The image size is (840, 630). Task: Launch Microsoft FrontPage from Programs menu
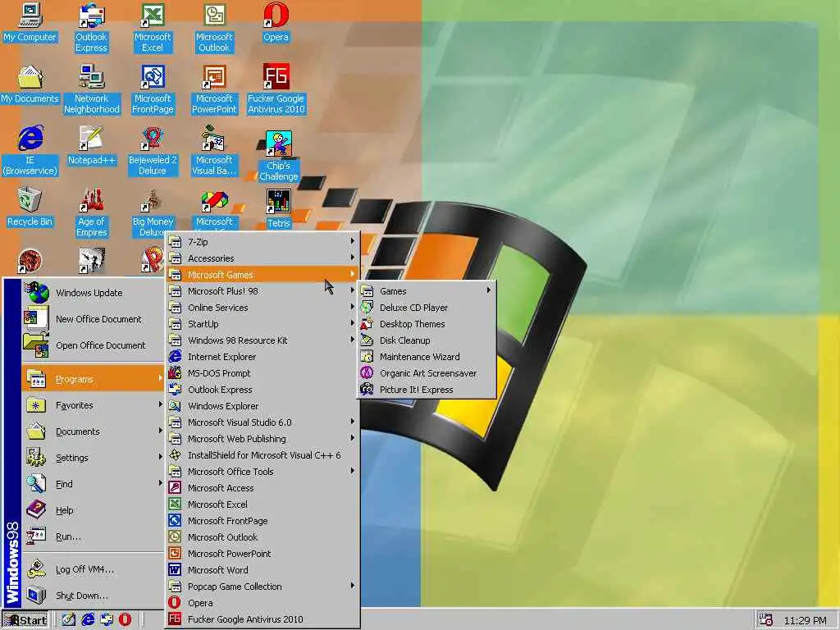pos(262,521)
